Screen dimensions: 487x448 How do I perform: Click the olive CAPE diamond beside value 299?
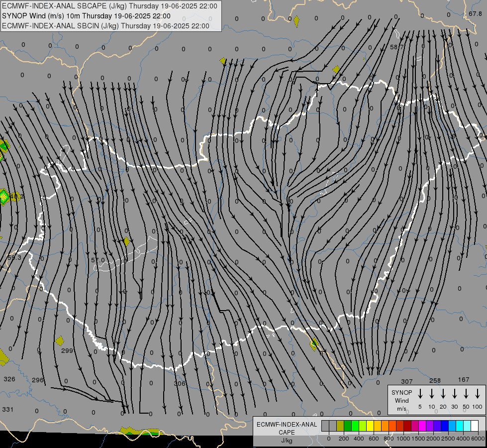pos(60,341)
